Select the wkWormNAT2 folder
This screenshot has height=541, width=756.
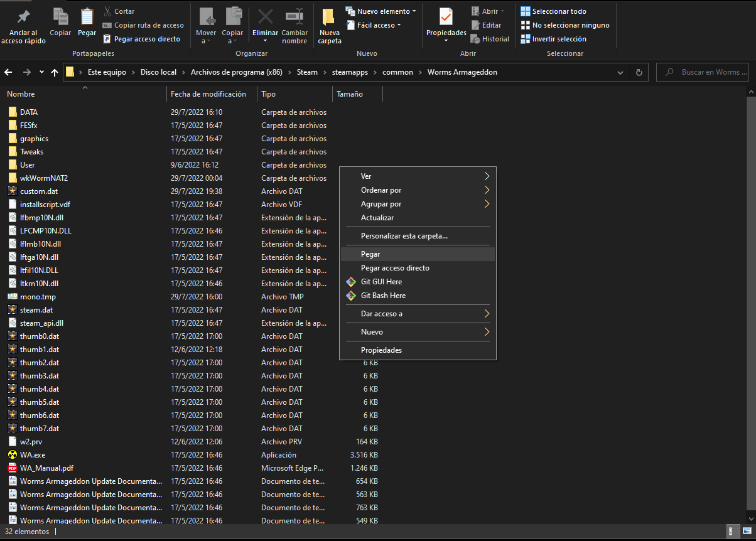pos(44,178)
